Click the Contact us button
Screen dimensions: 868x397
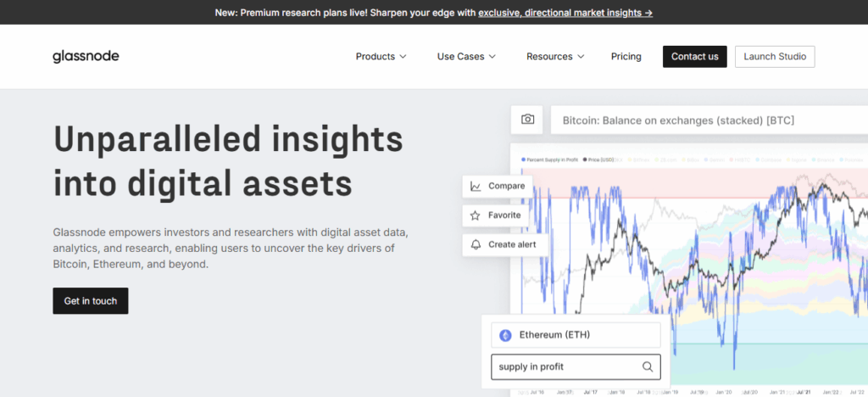click(695, 57)
